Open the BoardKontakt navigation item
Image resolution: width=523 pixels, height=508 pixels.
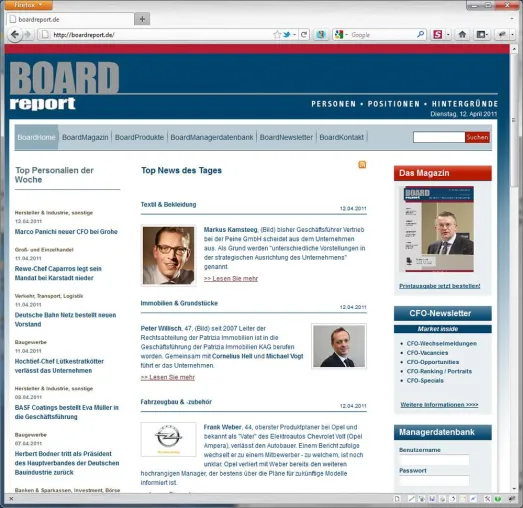click(x=342, y=137)
